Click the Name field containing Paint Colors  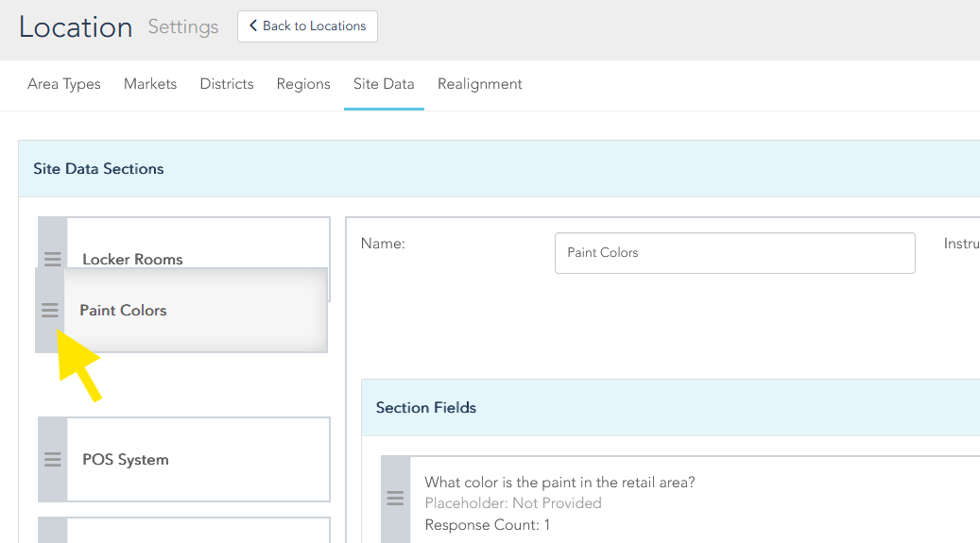(x=734, y=253)
